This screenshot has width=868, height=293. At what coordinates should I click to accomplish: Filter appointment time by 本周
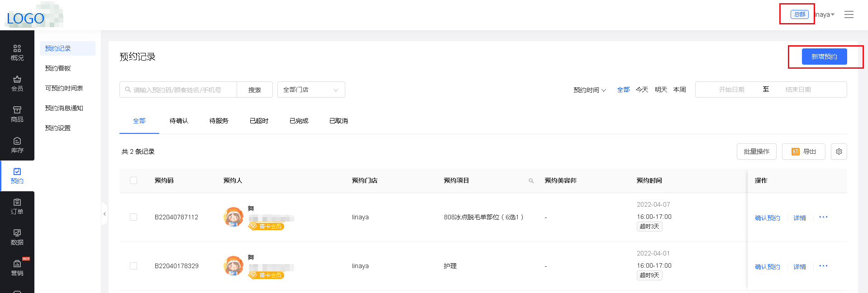(680, 90)
